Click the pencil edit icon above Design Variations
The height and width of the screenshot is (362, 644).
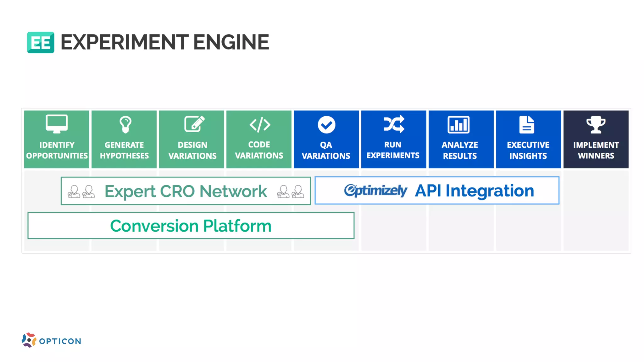(x=194, y=124)
